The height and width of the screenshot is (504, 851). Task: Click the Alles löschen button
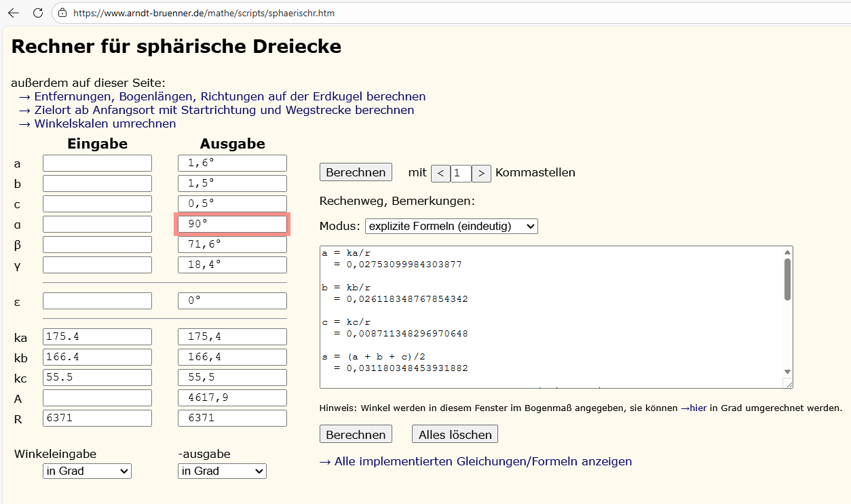click(x=455, y=434)
